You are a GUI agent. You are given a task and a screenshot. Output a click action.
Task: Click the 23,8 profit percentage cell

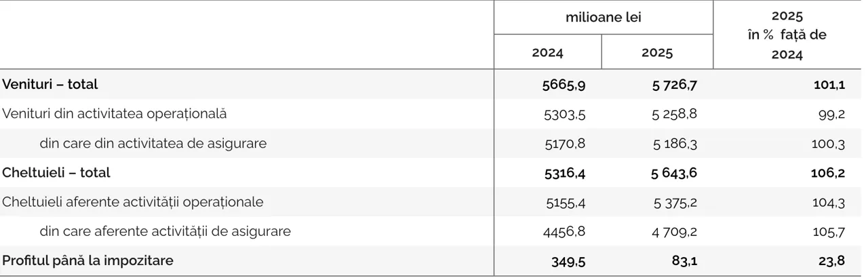(x=831, y=261)
